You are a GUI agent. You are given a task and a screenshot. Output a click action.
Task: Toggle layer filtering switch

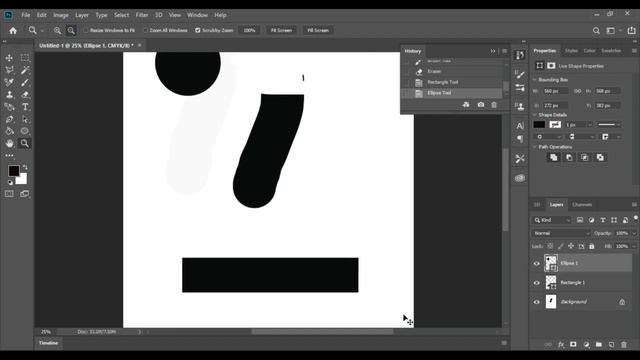(636, 218)
